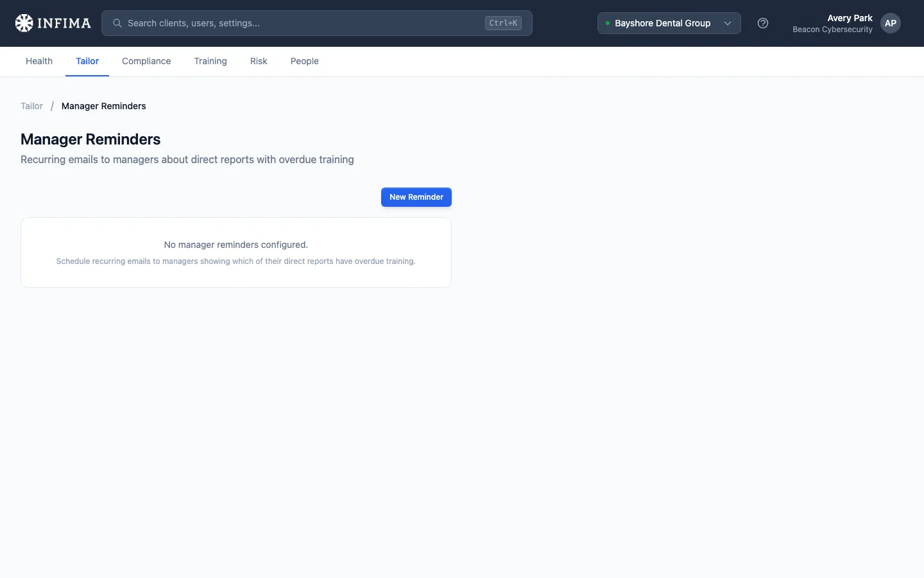This screenshot has width=924, height=578.
Task: Click the INFIMA wordmark text
Action: pos(64,23)
